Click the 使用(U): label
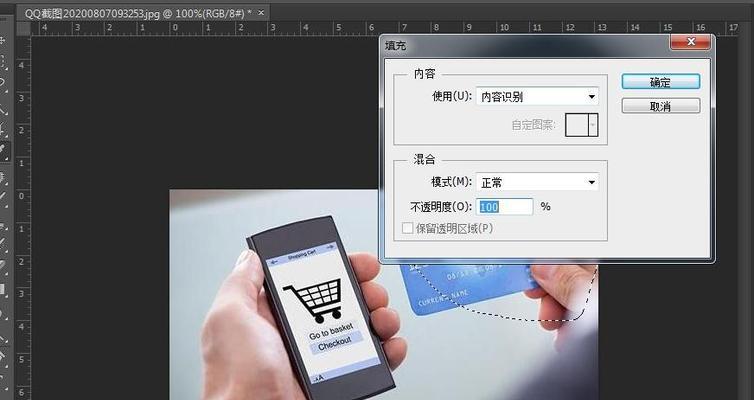The height and width of the screenshot is (400, 754). pyautogui.click(x=452, y=96)
